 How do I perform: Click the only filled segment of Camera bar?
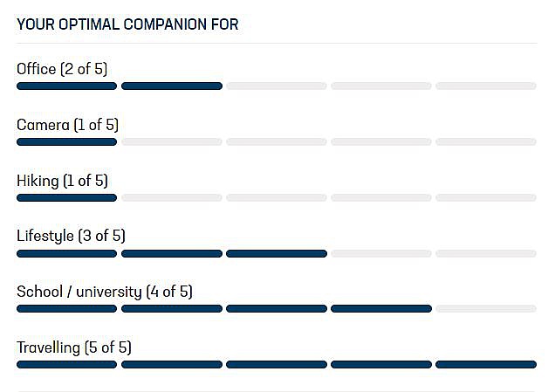point(66,141)
